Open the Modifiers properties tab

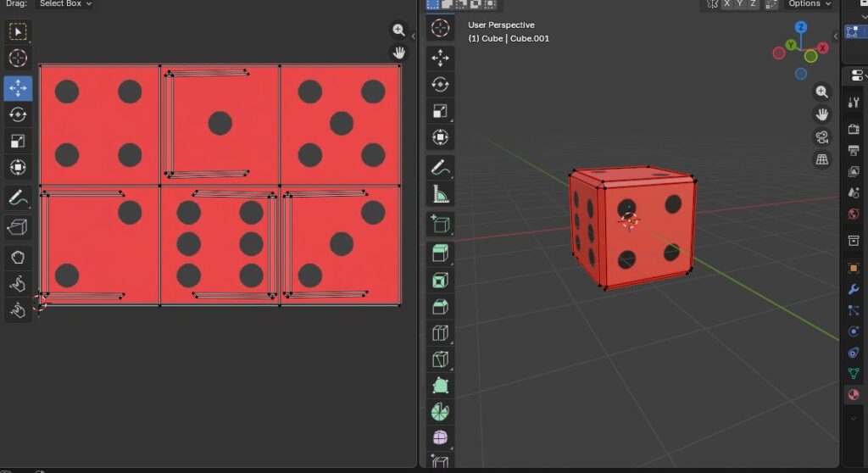(854, 289)
